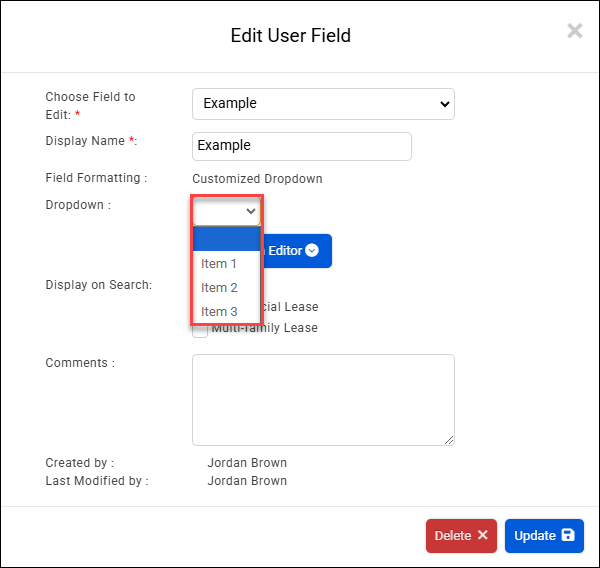600x568 pixels.
Task: Choose Item 2 from the dropdown list
Action: 227,287
